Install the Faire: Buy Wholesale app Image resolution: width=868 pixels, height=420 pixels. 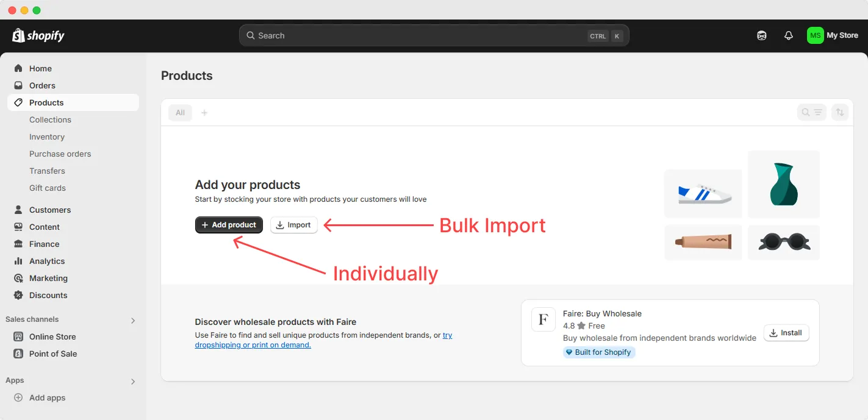click(786, 332)
